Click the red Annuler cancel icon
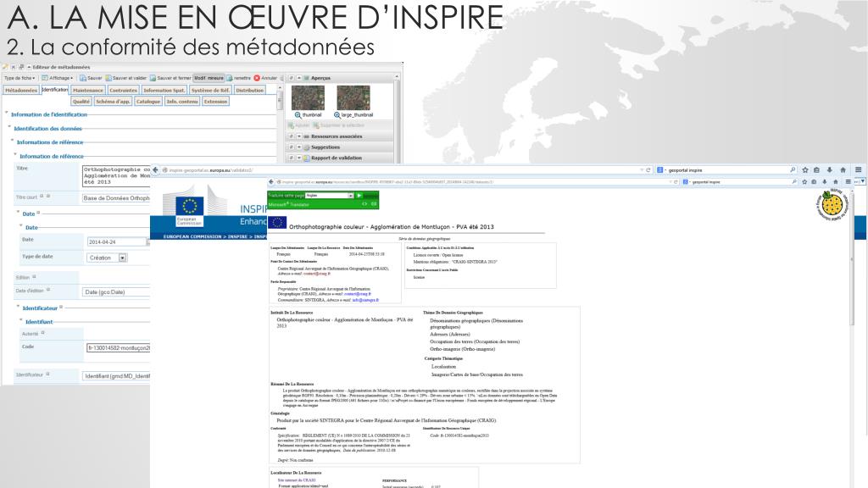 [x=257, y=78]
